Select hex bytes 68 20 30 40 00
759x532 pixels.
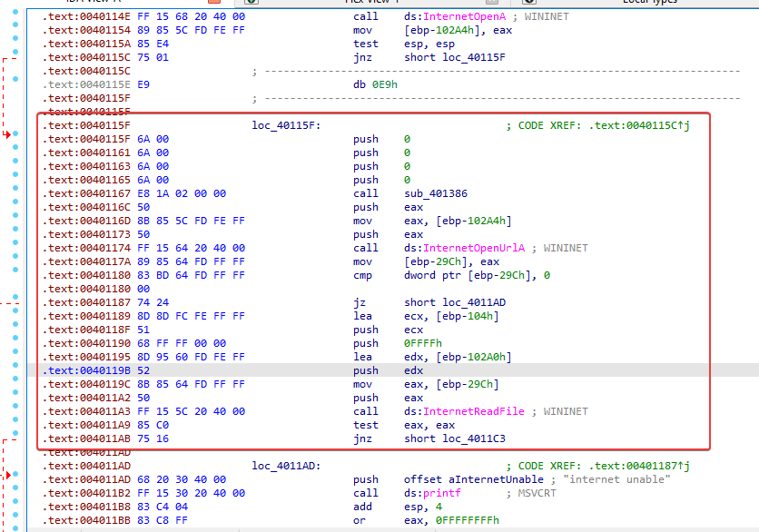(182, 479)
